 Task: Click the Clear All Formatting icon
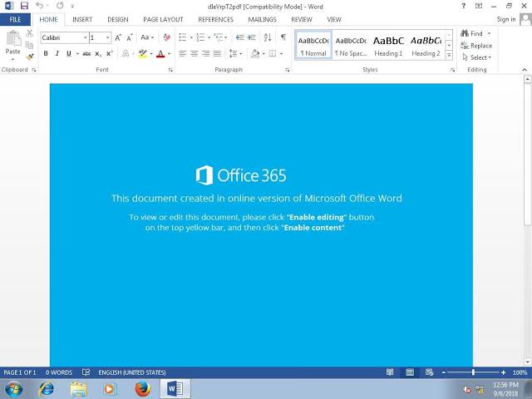(x=166, y=37)
